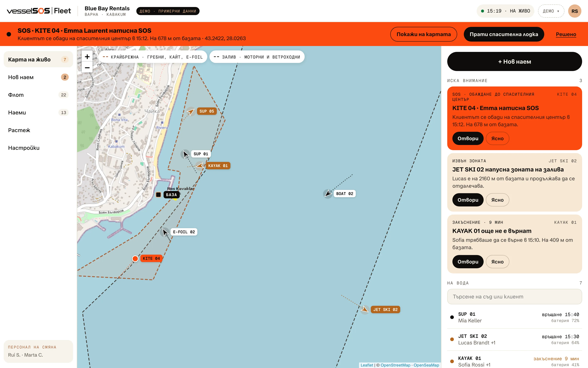This screenshot has height=368, width=588.
Task: Zoom in on the map
Action: [x=87, y=57]
